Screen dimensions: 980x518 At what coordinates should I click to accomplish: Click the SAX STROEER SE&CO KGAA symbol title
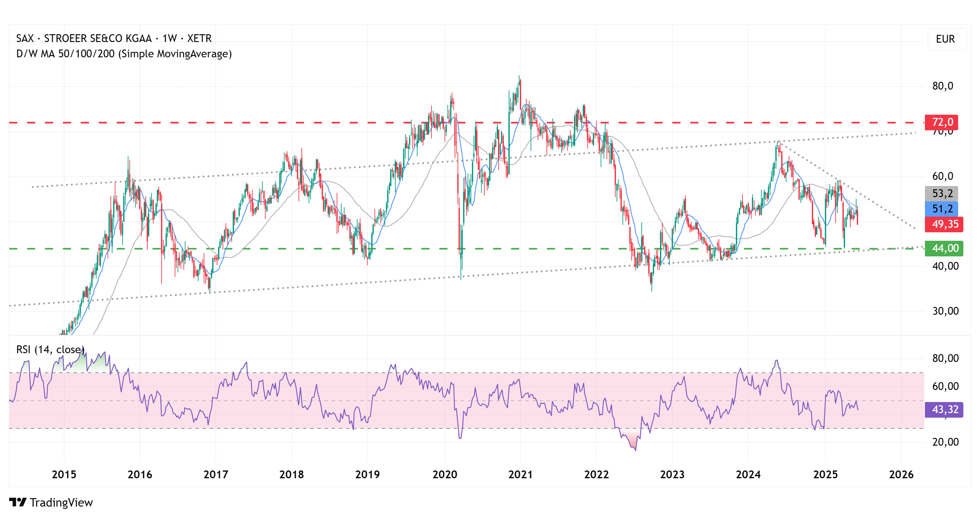[x=114, y=38]
